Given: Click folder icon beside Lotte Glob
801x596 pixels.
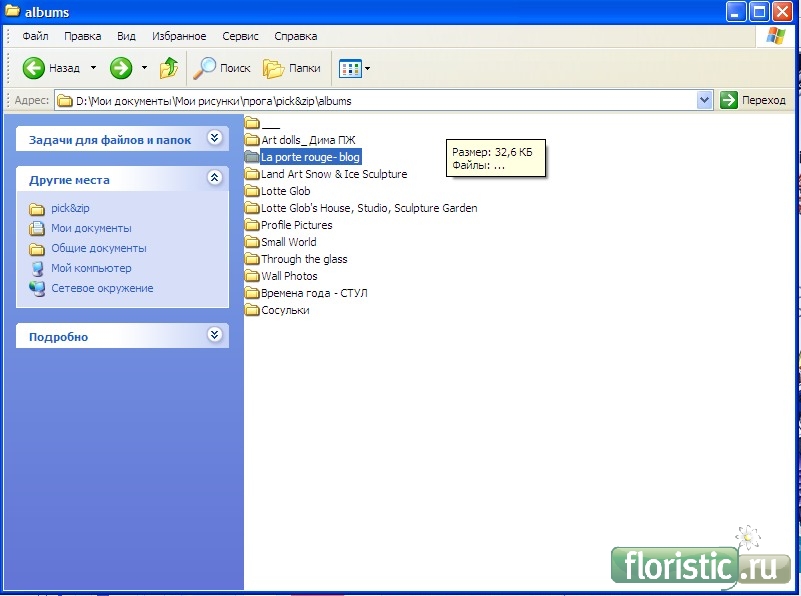Looking at the screenshot, I should coord(252,190).
